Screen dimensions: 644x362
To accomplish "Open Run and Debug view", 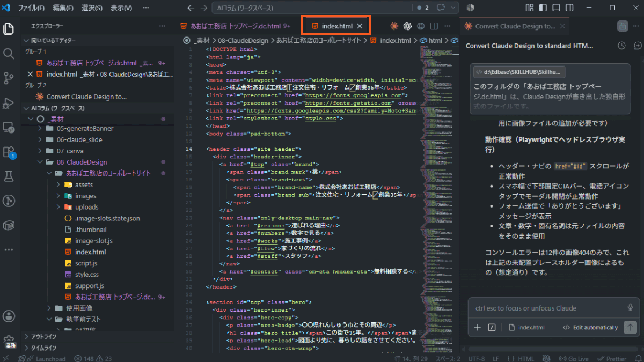I will [x=9, y=103].
